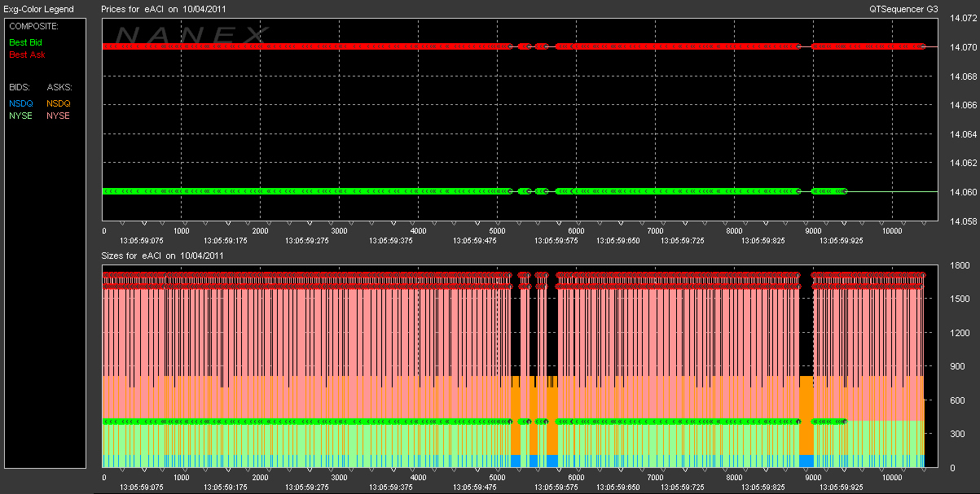
Task: Click the 10000 tick label under Prices chart
Action: point(890,231)
